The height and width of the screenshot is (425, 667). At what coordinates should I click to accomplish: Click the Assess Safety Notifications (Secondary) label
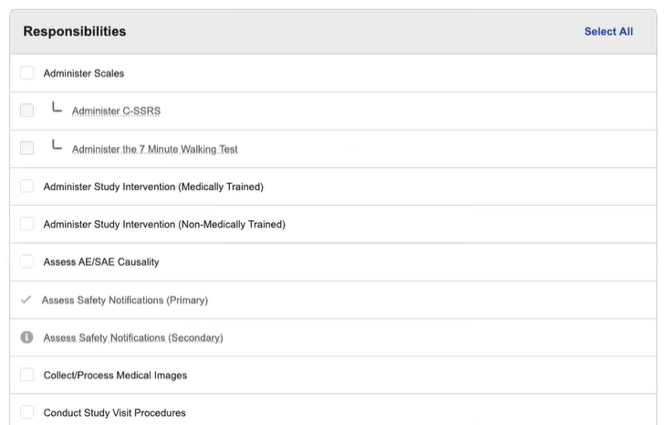click(133, 338)
